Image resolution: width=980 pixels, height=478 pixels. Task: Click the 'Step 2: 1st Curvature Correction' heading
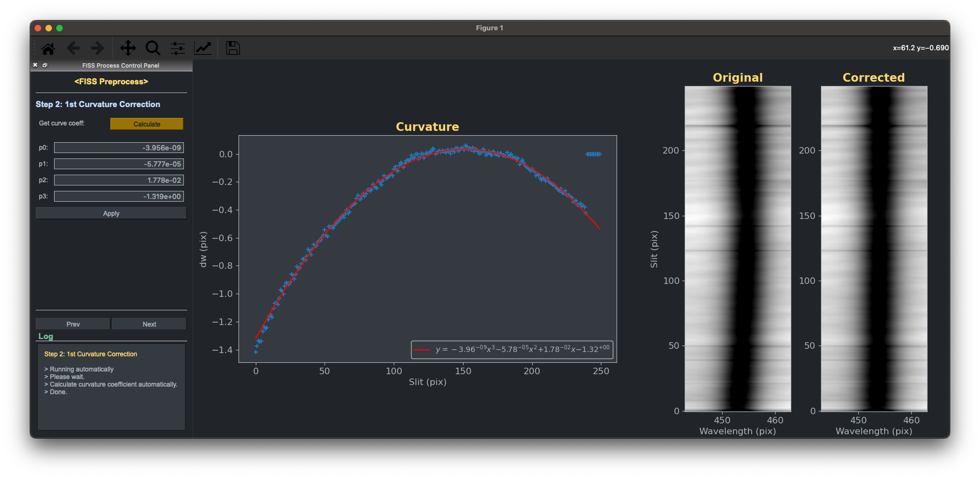point(98,104)
